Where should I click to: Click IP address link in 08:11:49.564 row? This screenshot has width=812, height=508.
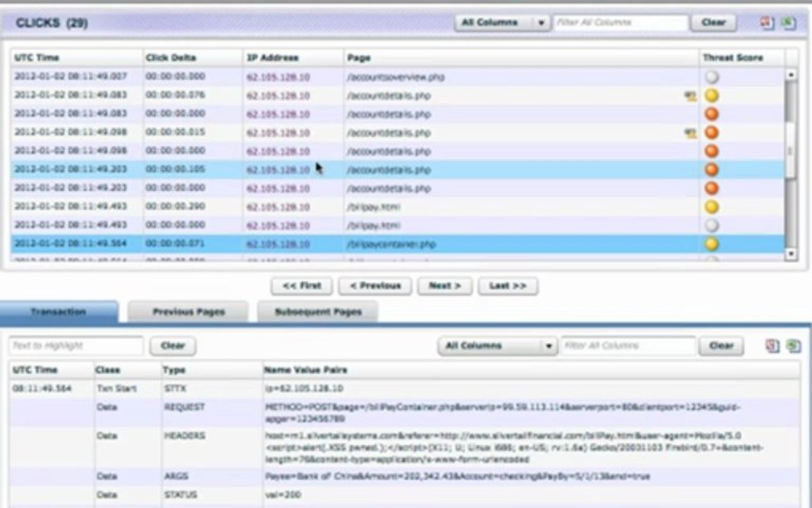278,244
